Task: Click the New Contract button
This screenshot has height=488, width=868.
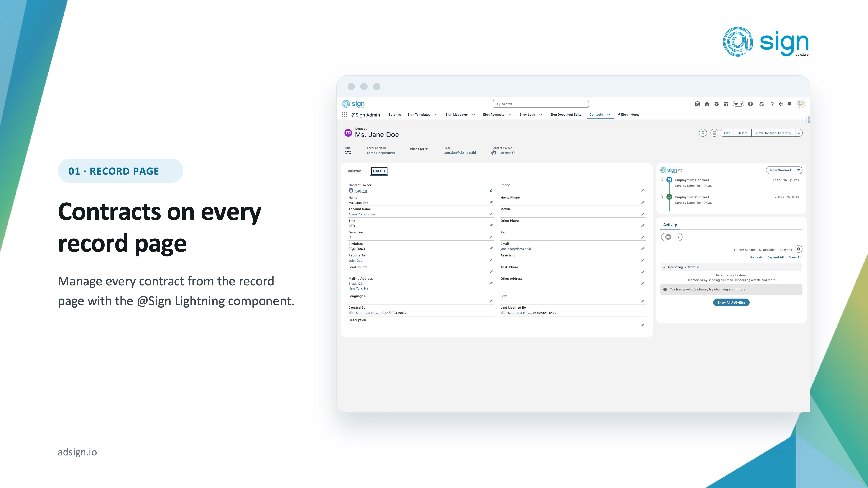Action: [780, 170]
